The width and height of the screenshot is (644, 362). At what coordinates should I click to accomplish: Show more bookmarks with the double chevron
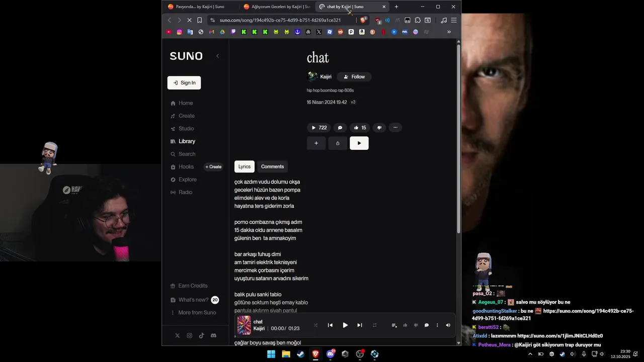coord(449,32)
